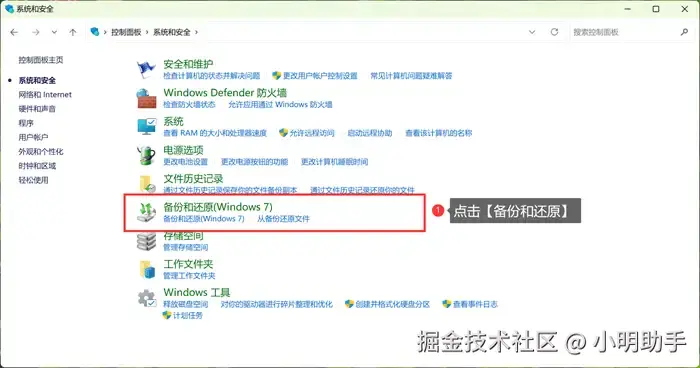Click 更改计算机睡眠时间 link
700x368 pixels.
334,162
